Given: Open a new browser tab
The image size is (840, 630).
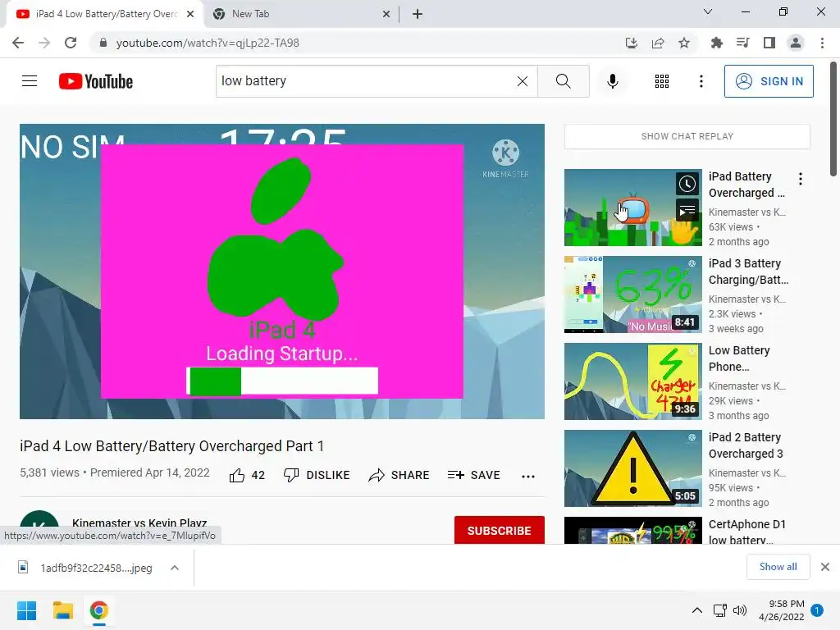Looking at the screenshot, I should click(x=418, y=15).
